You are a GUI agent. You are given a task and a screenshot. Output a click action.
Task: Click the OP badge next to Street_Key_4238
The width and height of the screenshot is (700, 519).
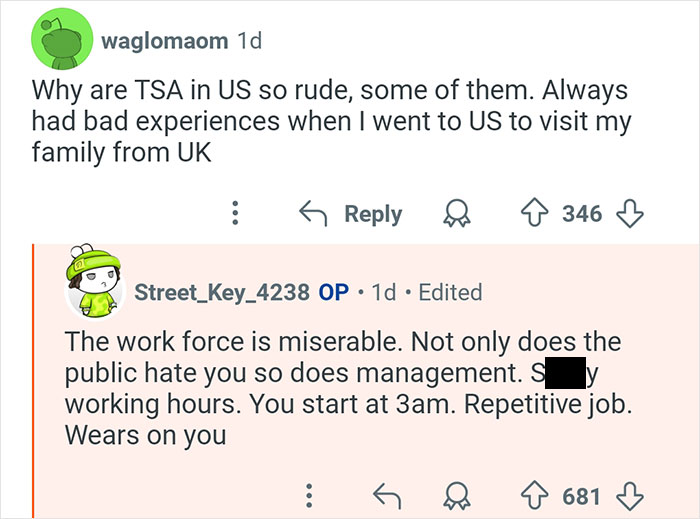coord(333,292)
